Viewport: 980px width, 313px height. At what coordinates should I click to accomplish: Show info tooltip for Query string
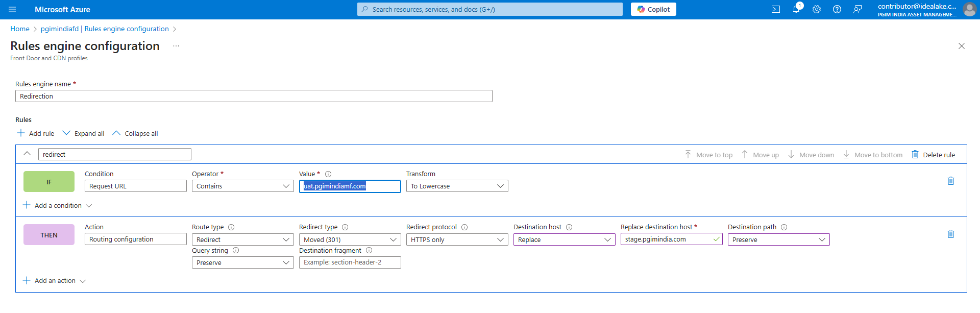(x=236, y=250)
